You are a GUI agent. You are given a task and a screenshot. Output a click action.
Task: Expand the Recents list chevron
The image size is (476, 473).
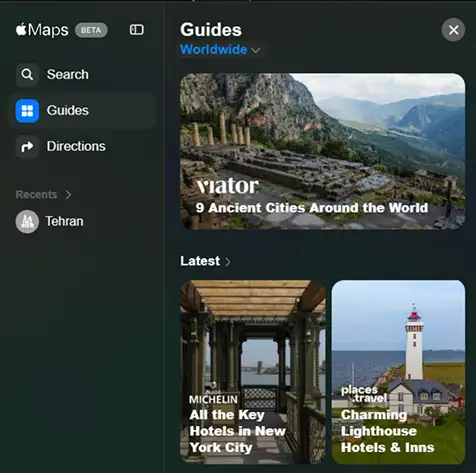[68, 195]
